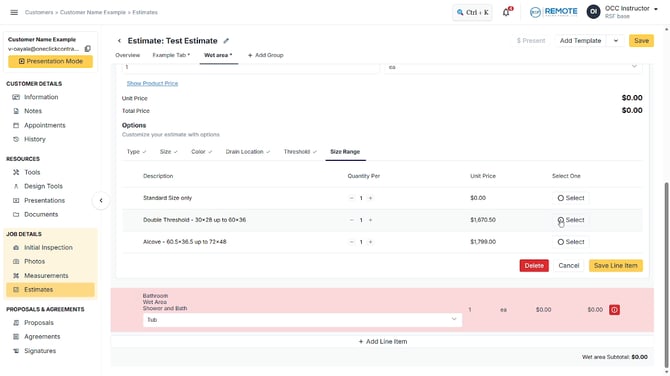Open the ea unit dropdown

tap(513, 67)
